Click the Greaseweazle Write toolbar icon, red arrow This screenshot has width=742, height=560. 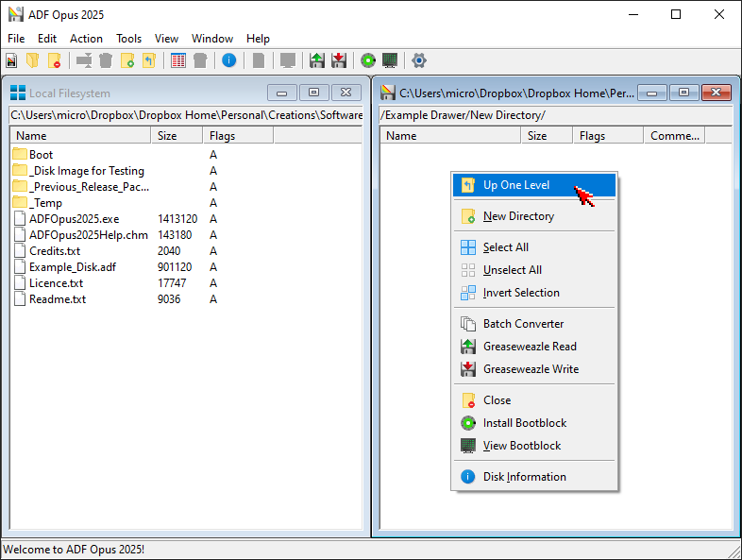click(x=339, y=60)
